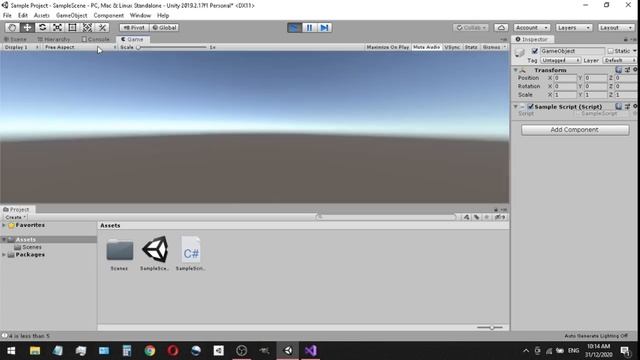Click the Step frame button
The height and width of the screenshot is (360, 640).
tap(324, 27)
